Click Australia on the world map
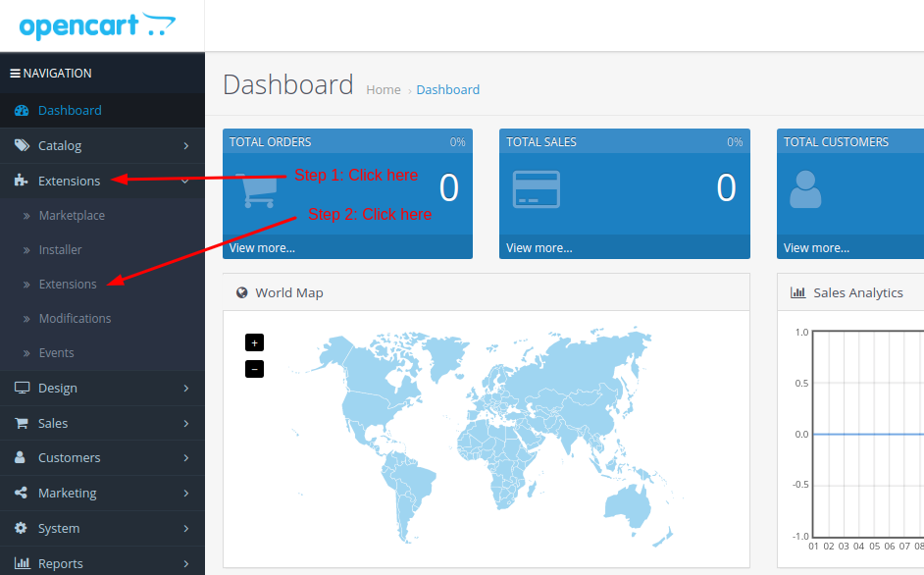Image resolution: width=924 pixels, height=575 pixels. tap(628, 506)
